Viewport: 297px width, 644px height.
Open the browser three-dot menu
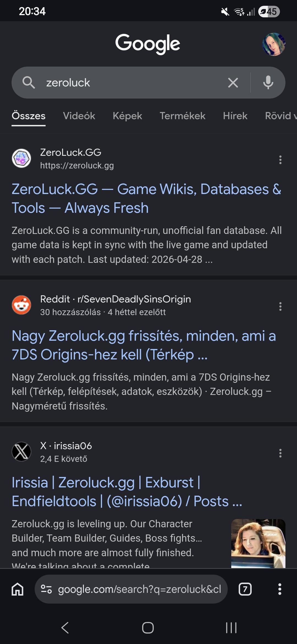click(280, 589)
